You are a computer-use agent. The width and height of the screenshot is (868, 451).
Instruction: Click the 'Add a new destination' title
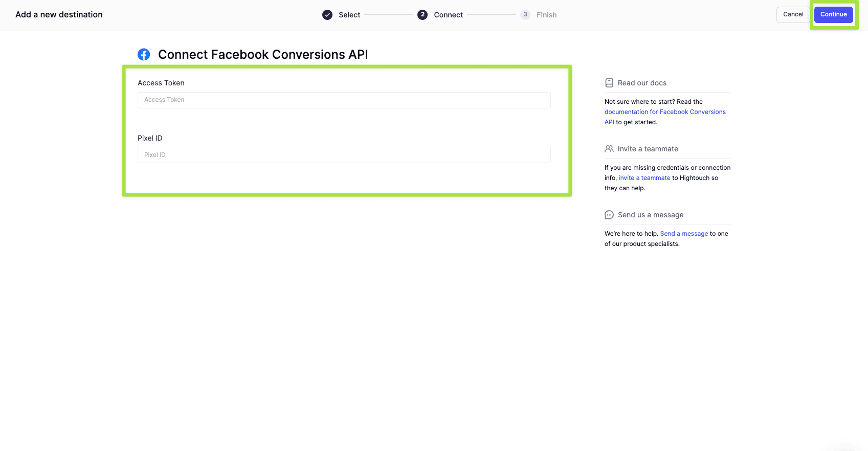point(59,15)
